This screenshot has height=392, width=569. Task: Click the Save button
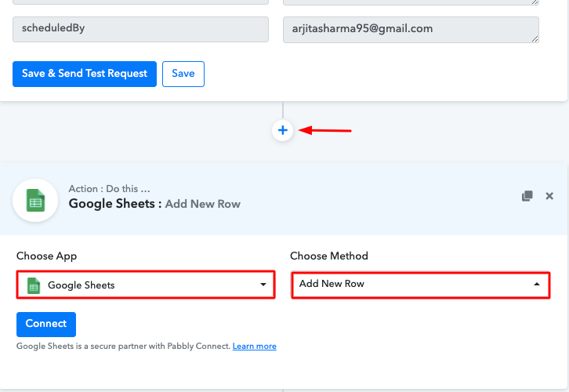point(183,74)
